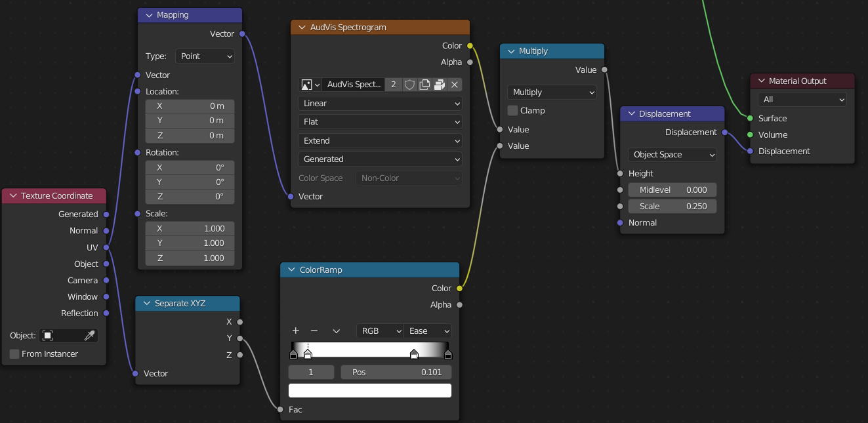
Task: Remove a color stop with the minus icon
Action: tap(314, 331)
